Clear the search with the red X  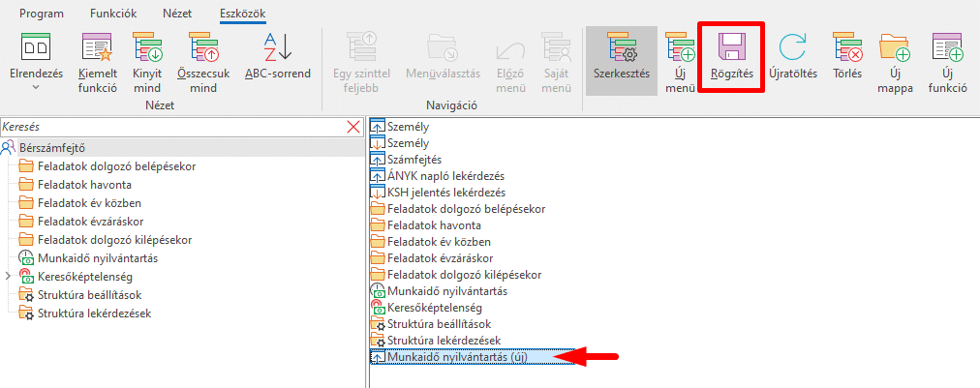(354, 127)
